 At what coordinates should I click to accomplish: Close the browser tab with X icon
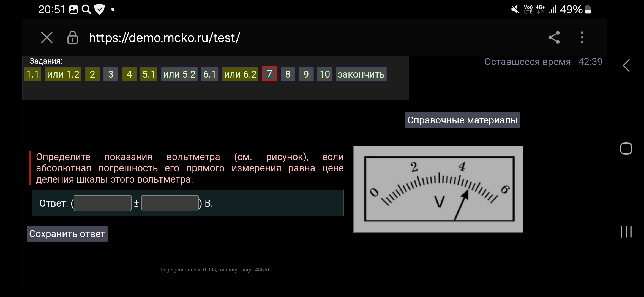point(47,37)
